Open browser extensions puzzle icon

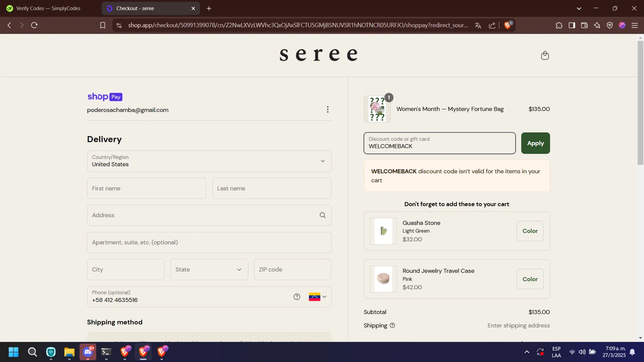pos(559,25)
